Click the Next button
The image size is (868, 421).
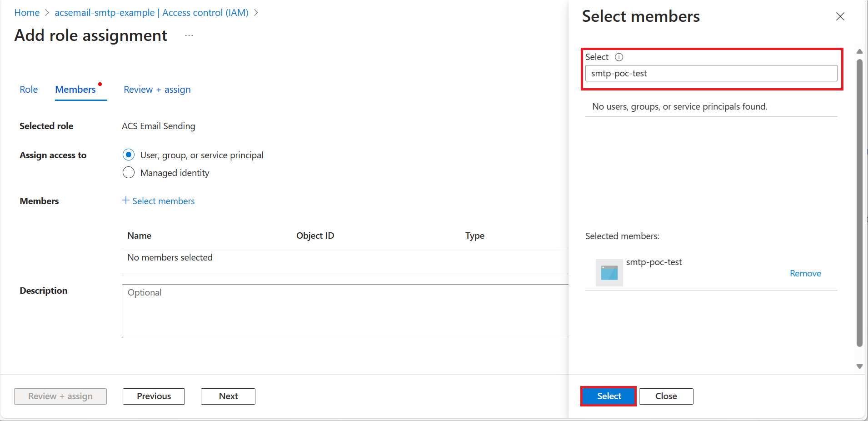228,396
